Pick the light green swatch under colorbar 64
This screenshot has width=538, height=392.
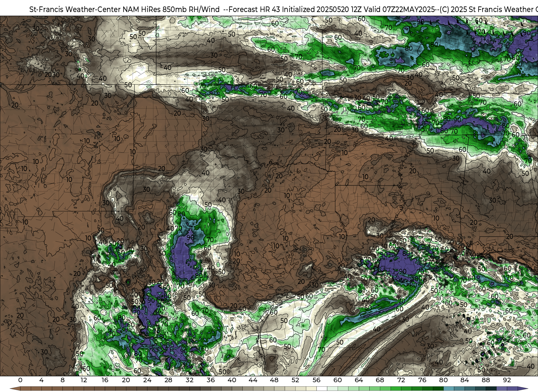[364, 389]
